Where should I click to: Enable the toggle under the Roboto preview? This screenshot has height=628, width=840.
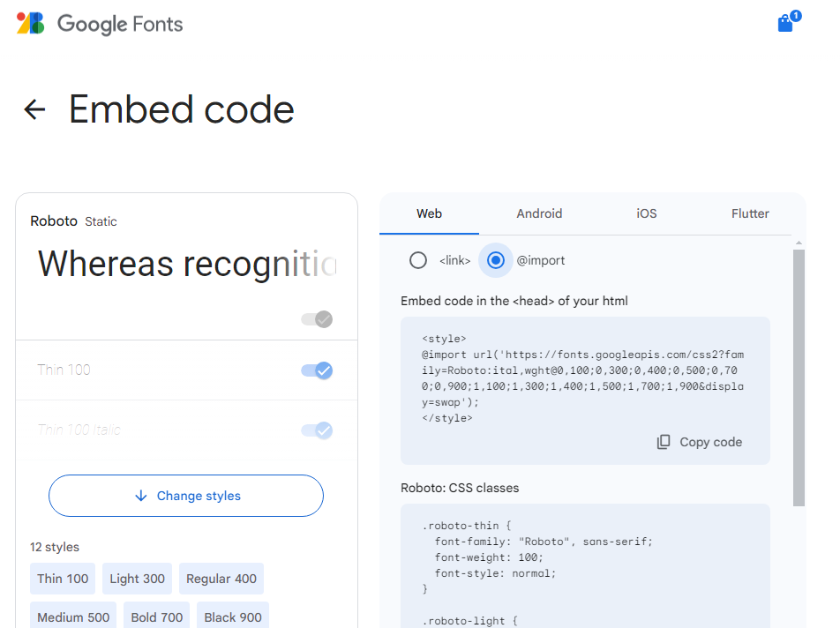click(x=317, y=318)
